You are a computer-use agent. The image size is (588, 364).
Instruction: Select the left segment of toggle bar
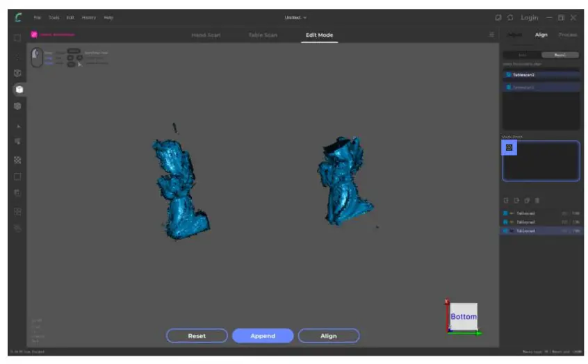(x=522, y=55)
